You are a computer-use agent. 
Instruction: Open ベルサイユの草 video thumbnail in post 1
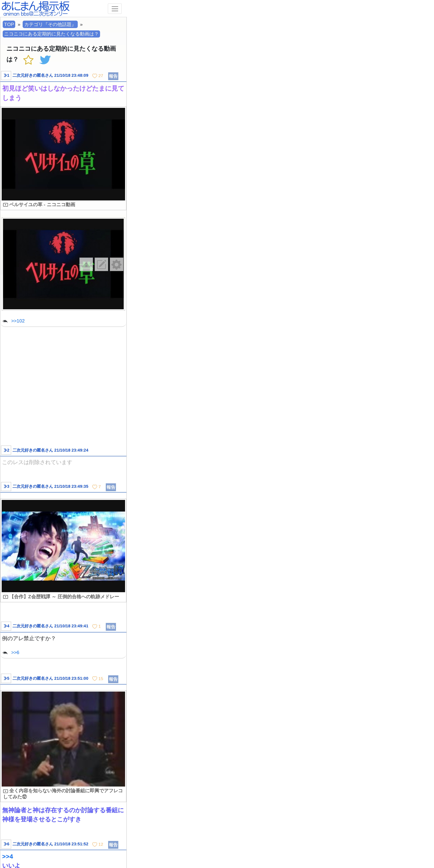tap(63, 154)
